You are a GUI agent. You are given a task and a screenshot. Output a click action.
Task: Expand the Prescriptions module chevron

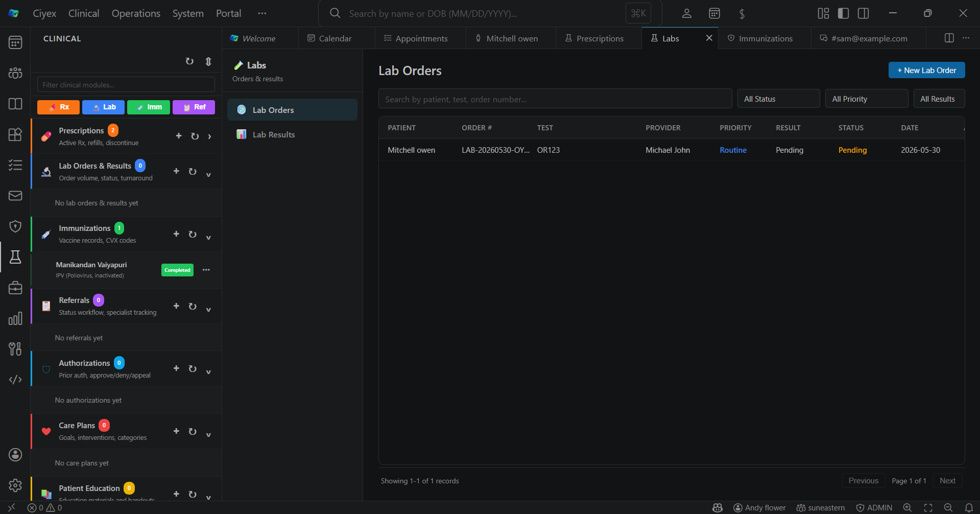tap(209, 136)
